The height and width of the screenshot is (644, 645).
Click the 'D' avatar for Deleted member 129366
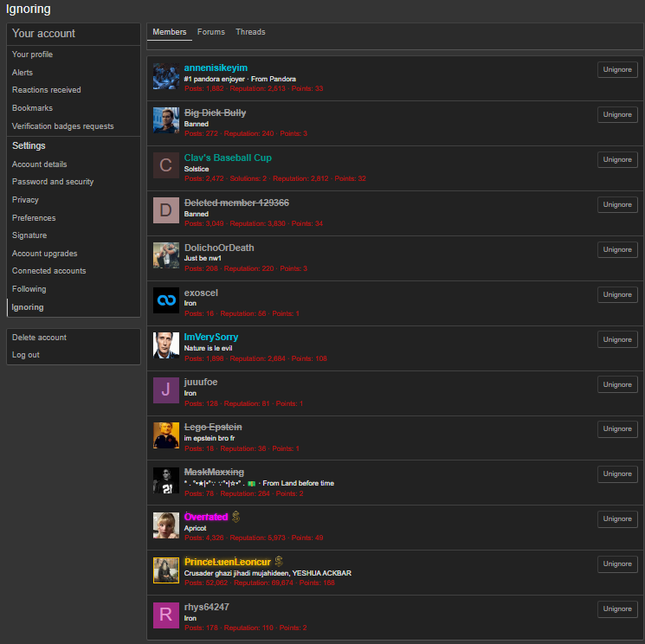[166, 210]
